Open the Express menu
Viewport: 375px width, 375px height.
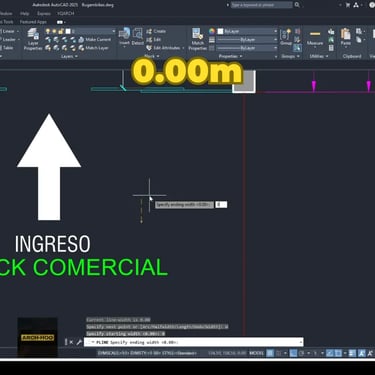tap(44, 14)
